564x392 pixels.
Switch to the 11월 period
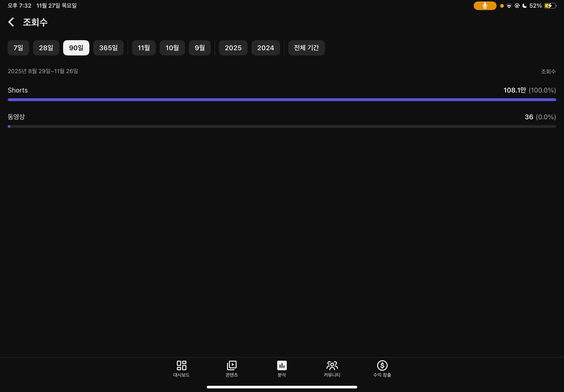coord(144,48)
